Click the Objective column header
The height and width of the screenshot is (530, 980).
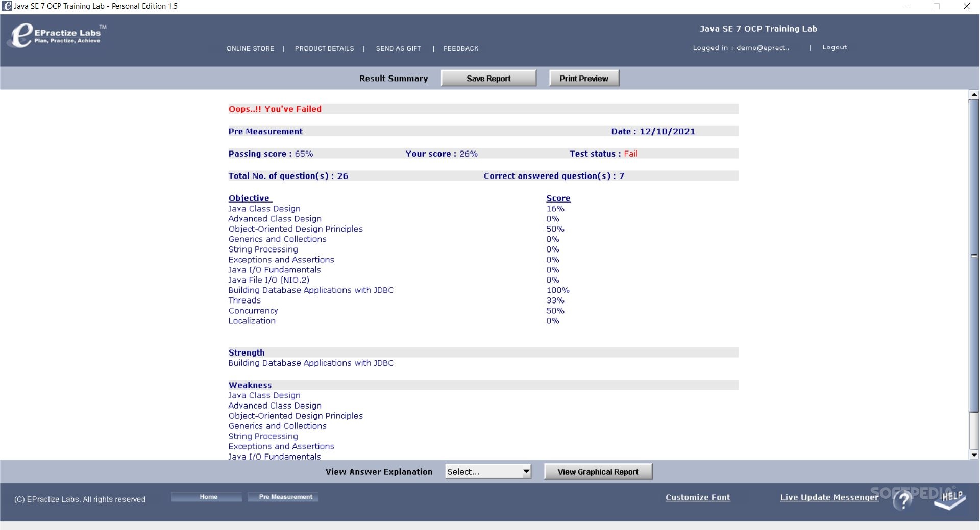pos(250,198)
